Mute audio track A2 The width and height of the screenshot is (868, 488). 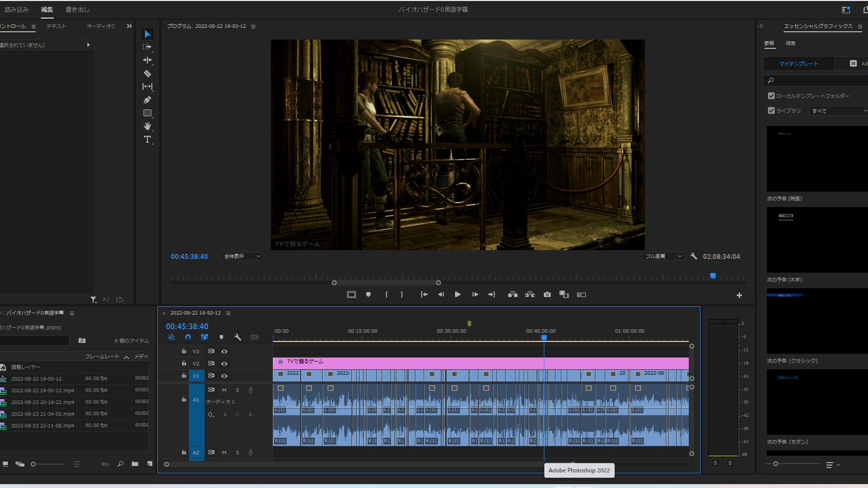(x=224, y=452)
